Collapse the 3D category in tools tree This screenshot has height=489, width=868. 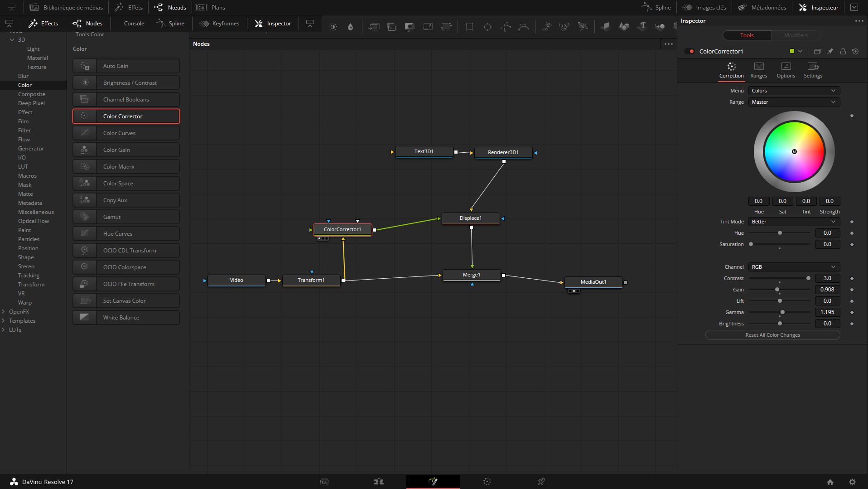click(x=12, y=40)
